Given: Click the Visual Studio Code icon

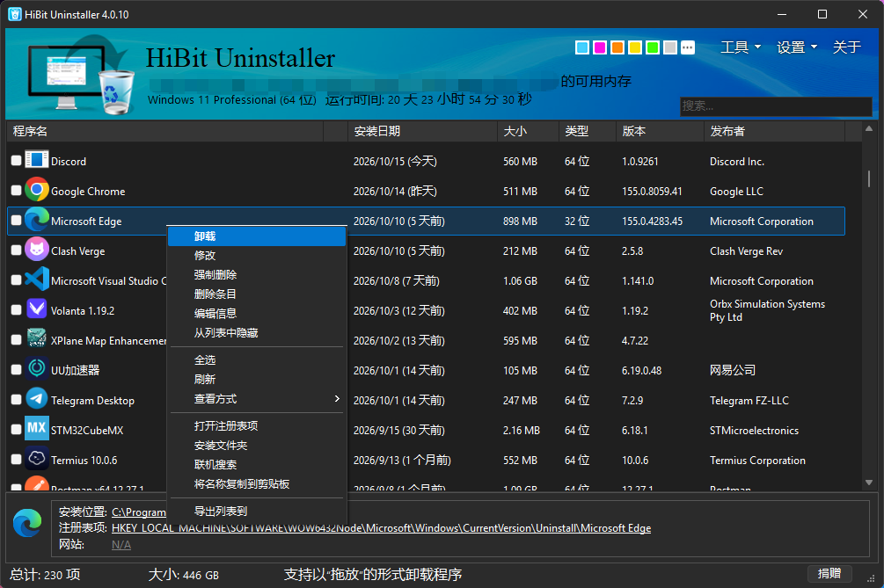Looking at the screenshot, I should tap(37, 279).
